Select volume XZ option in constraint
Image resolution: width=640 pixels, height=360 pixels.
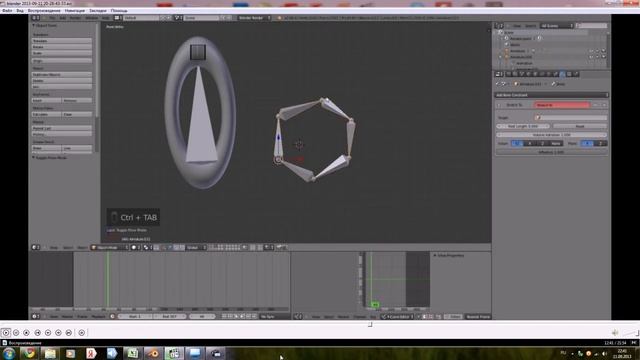coord(517,144)
